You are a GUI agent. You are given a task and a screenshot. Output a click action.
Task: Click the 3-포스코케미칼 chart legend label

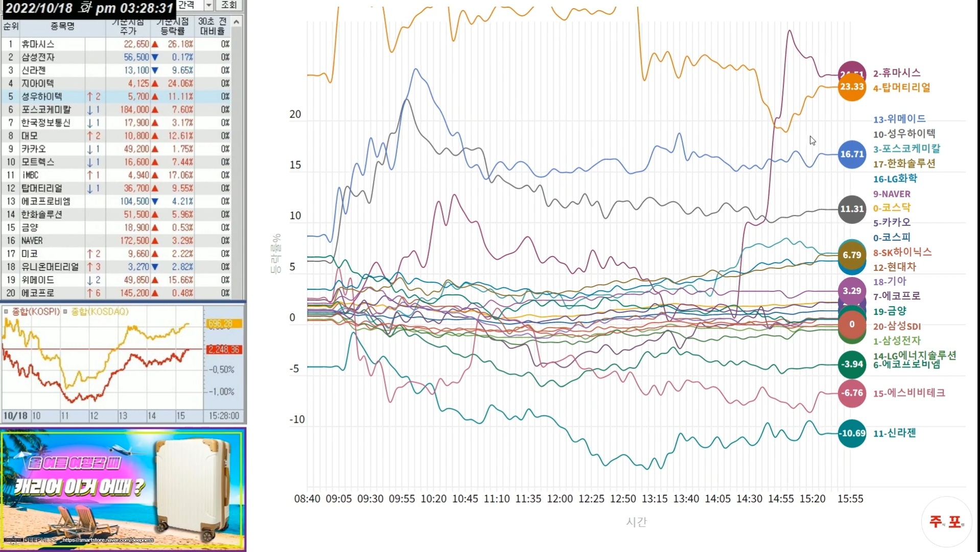[906, 149]
